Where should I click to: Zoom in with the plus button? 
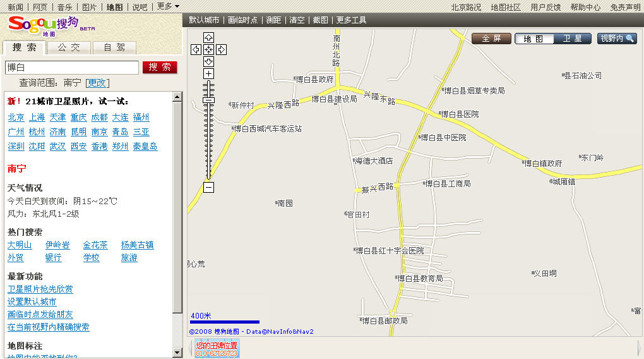click(x=208, y=73)
